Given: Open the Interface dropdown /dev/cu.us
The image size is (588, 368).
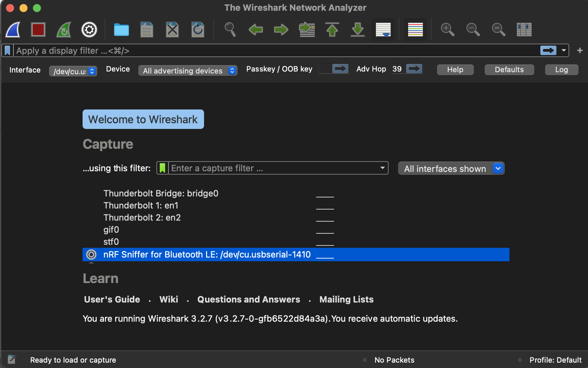Looking at the screenshot, I should (x=73, y=71).
